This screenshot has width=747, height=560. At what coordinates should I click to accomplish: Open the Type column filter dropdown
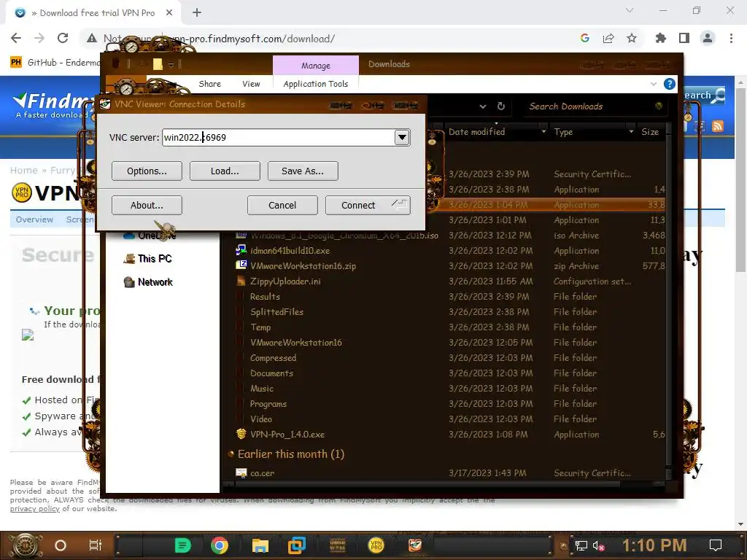pos(631,131)
